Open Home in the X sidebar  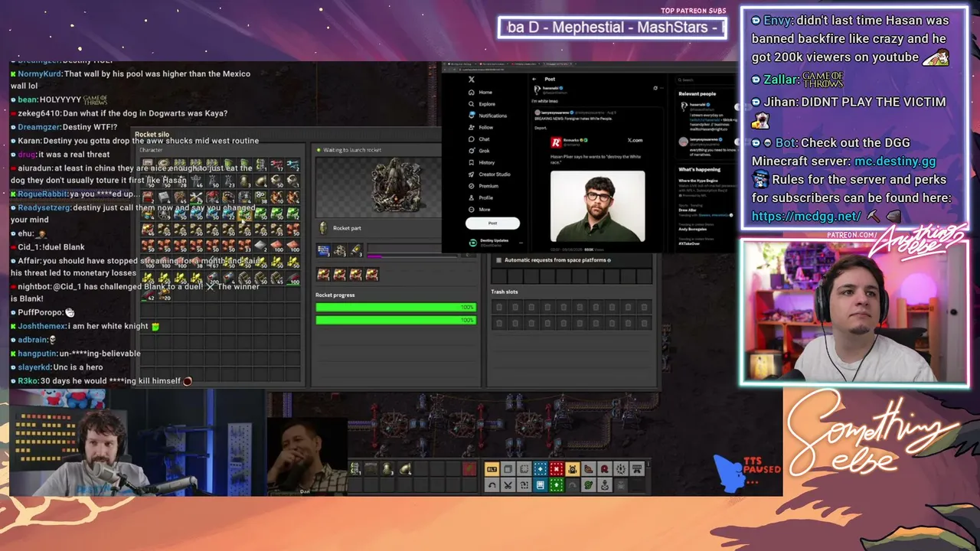tap(480, 92)
